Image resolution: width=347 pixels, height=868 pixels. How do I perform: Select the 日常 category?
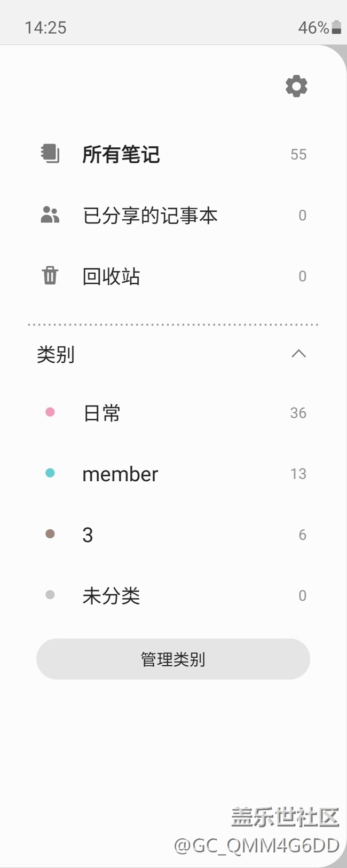pyautogui.click(x=102, y=413)
